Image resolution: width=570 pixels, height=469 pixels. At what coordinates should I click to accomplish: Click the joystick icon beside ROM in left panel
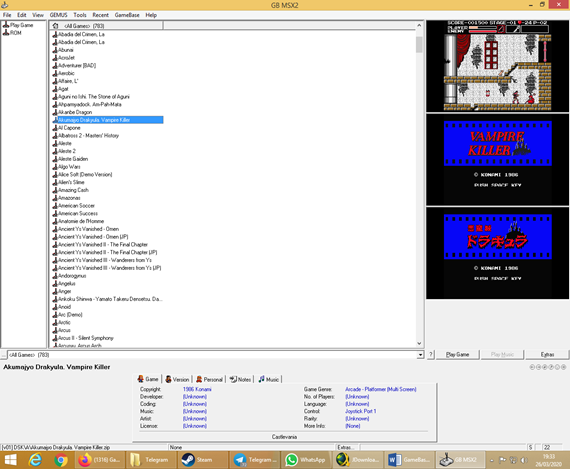click(6, 32)
